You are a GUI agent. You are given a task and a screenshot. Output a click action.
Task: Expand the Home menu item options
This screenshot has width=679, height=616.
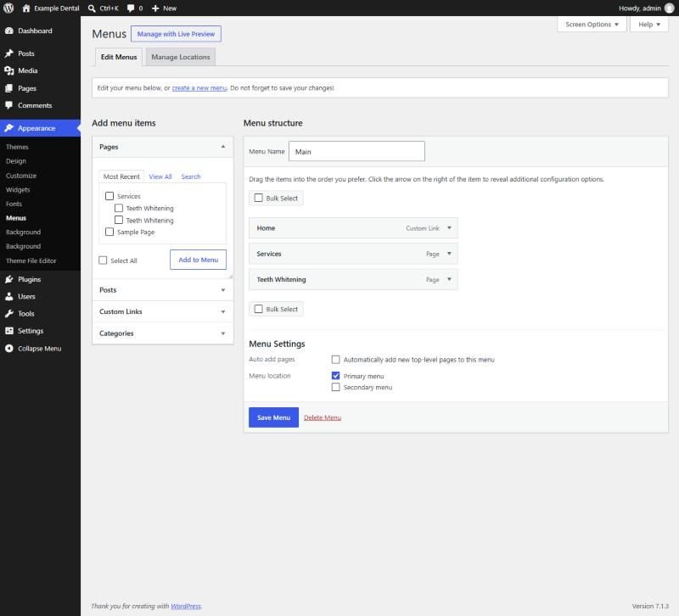tap(449, 227)
